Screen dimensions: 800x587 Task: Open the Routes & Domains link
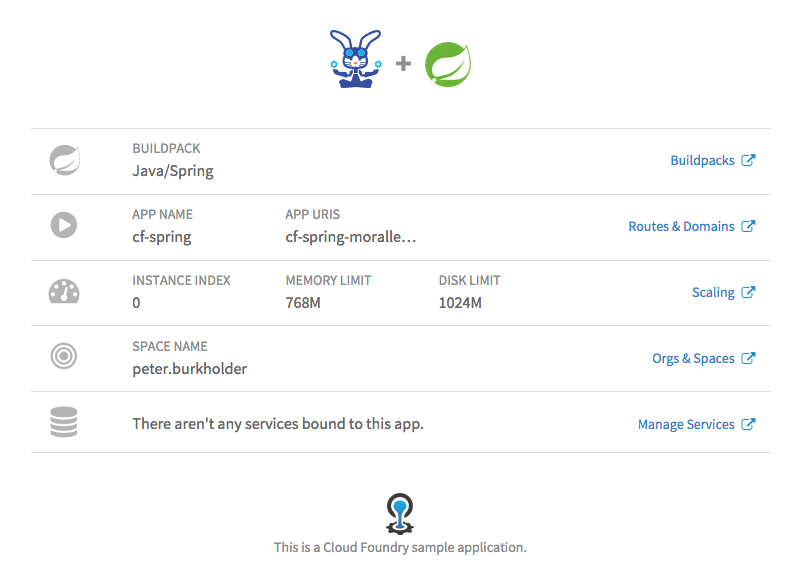681,226
